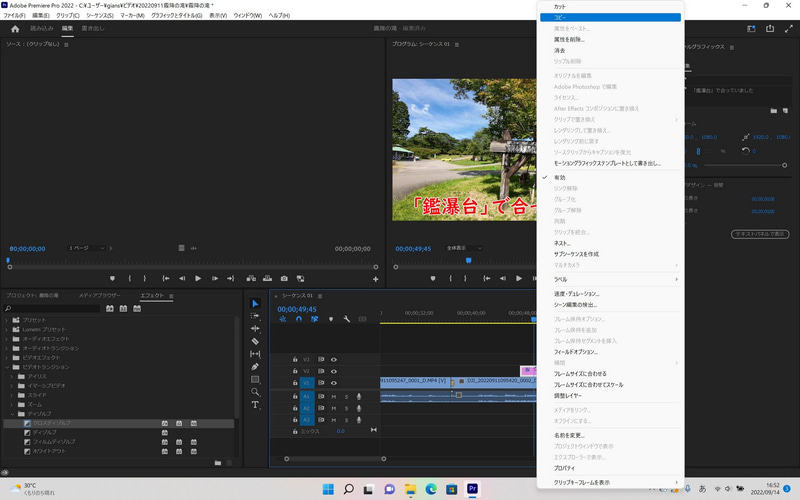The image size is (800, 500).
Task: Select the Ripple Edit tool
Action: click(x=255, y=328)
